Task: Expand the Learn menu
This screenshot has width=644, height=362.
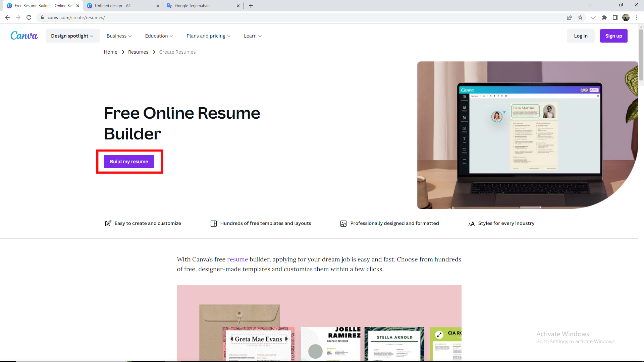Action: pos(253,36)
